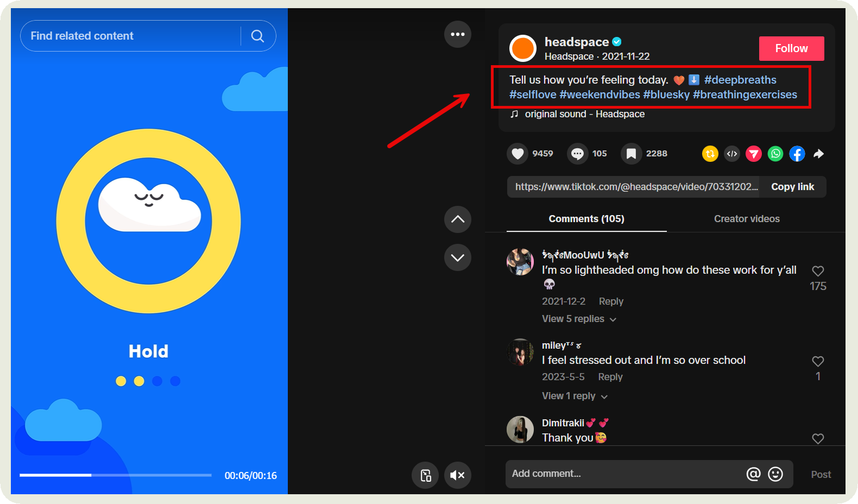Switch to Comments (105) tab
858x504 pixels.
coord(586,219)
